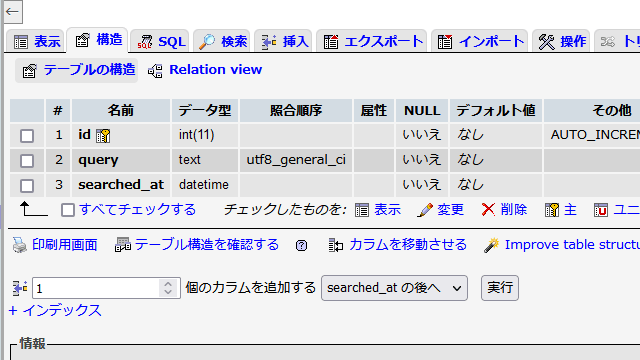Click テーブル構造を確認する link

[207, 244]
